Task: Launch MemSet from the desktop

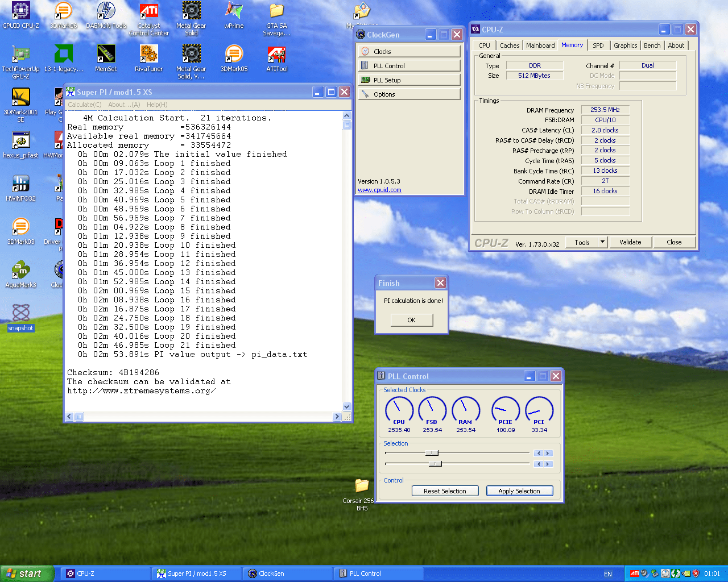Action: point(106,59)
